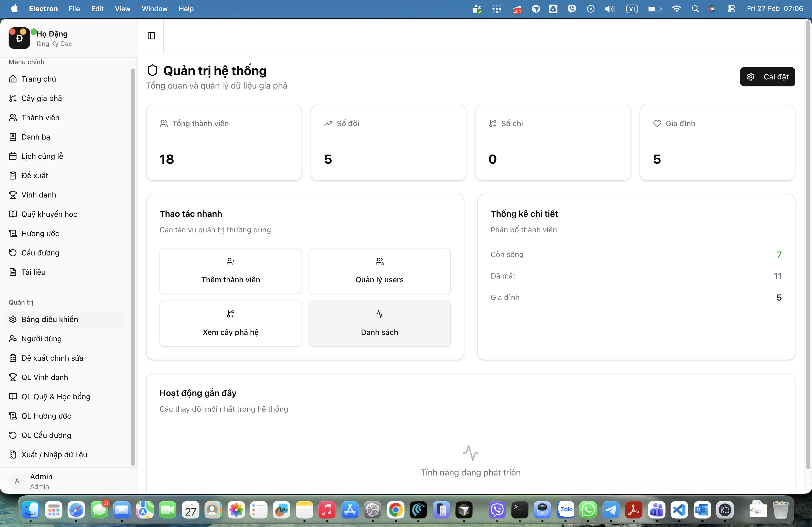Open Vinh danh trophy item
The image size is (812, 527).
pos(39,195)
